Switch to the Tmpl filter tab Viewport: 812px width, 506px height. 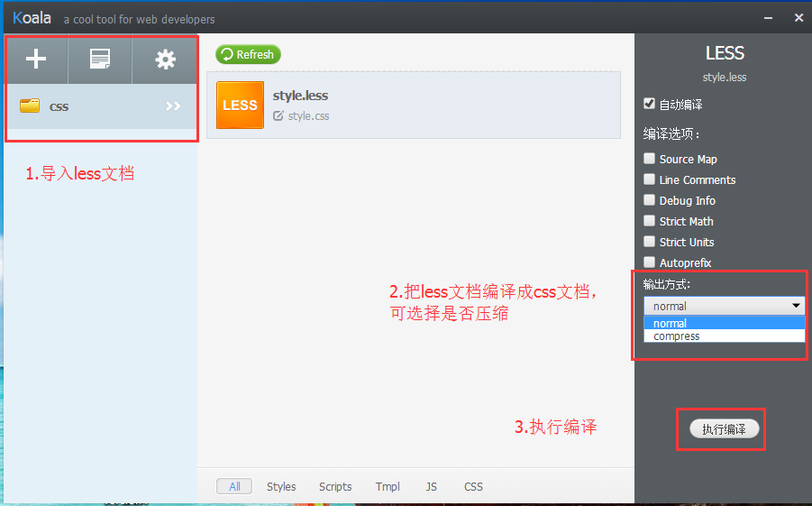[388, 486]
